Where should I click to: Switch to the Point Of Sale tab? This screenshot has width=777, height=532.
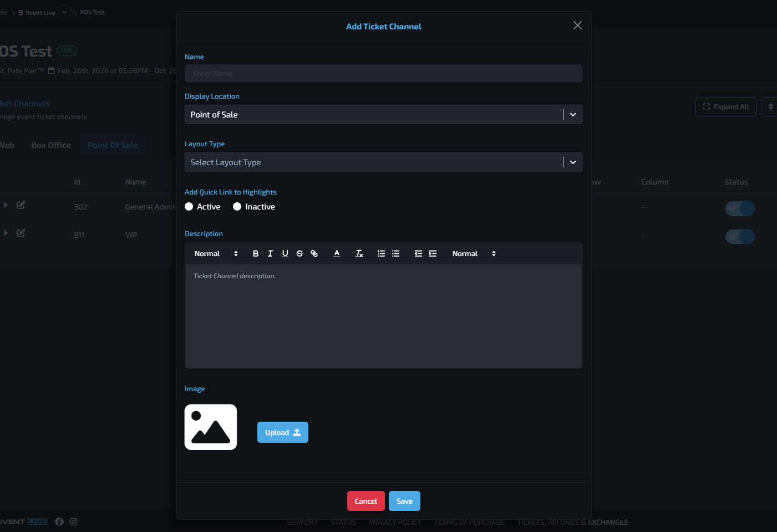(x=113, y=145)
